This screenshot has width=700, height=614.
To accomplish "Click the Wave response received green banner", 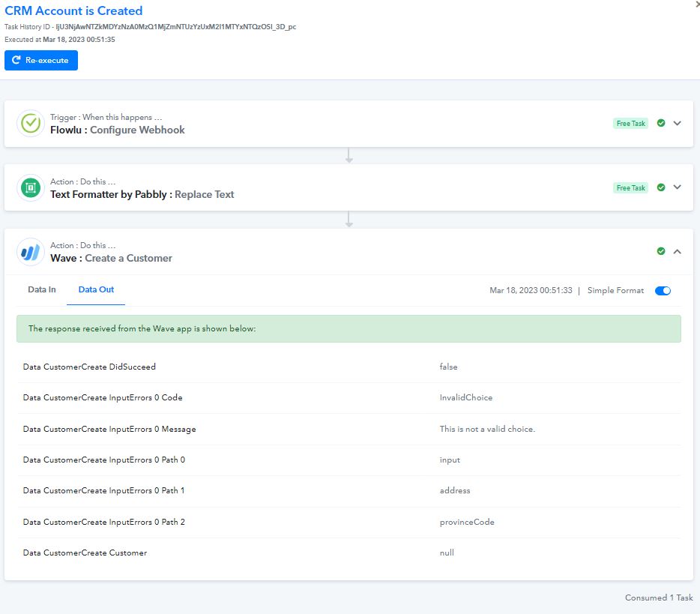I will 349,329.
